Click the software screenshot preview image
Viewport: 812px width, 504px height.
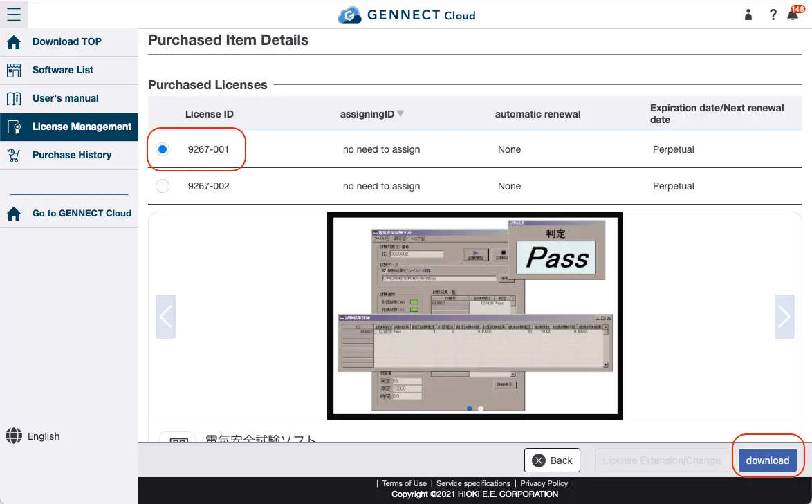point(475,316)
